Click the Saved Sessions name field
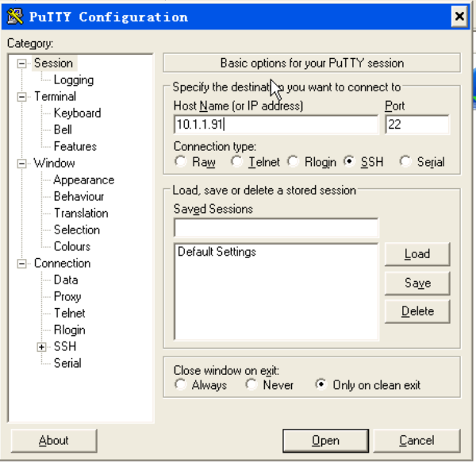Viewport: 476px width, 463px height. [276, 228]
